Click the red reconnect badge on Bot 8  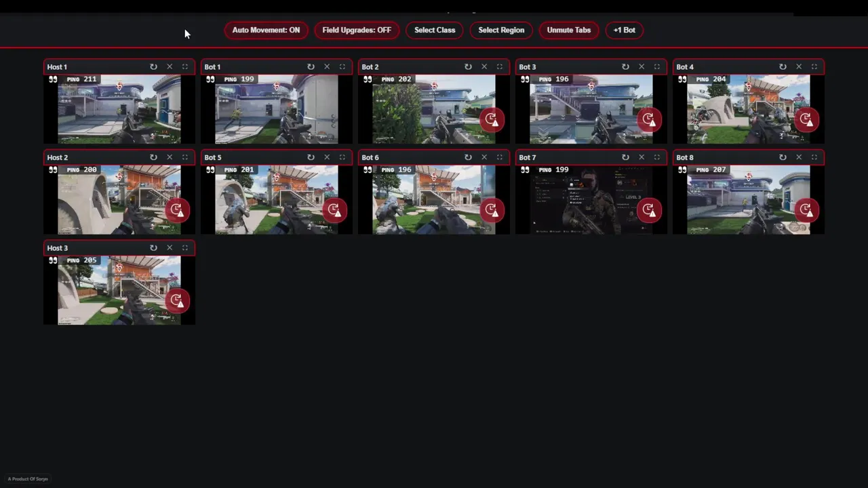tap(806, 210)
